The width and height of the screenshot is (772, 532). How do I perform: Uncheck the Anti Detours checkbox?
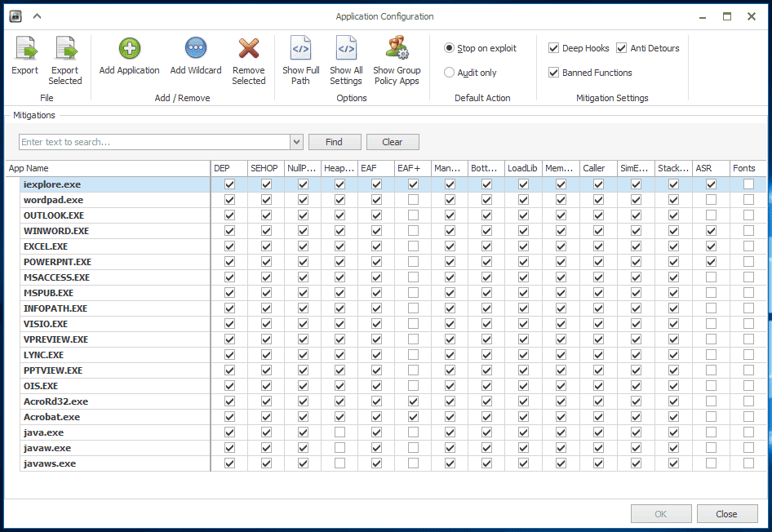pos(622,48)
